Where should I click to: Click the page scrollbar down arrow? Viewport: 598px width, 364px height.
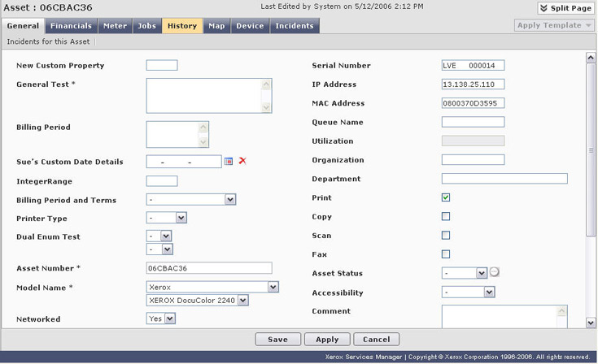pos(591,323)
